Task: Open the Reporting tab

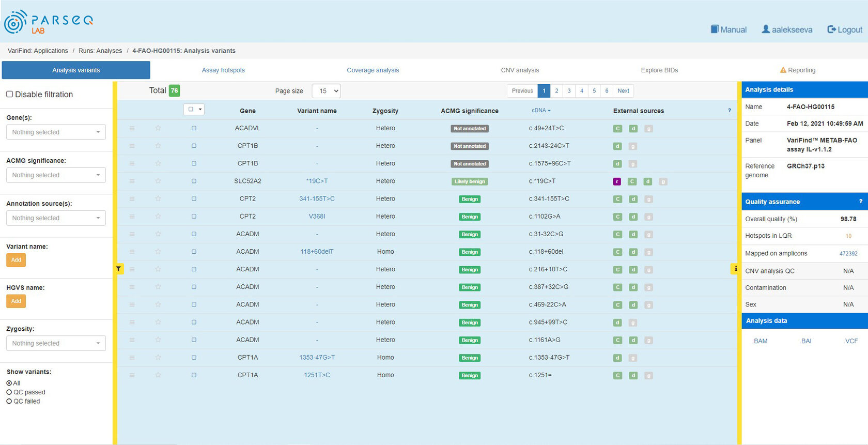Action: click(x=798, y=70)
